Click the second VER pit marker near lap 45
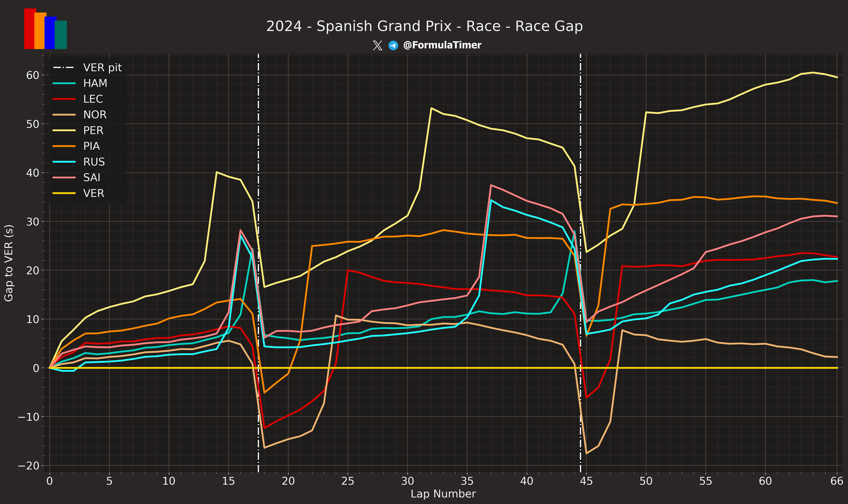Viewport: 848px width, 504px height. coord(580,263)
